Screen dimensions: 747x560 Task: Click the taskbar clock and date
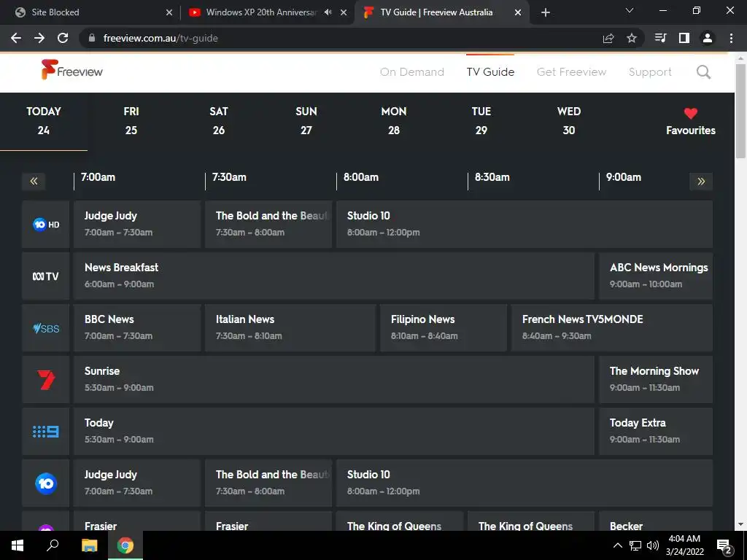click(x=684, y=545)
